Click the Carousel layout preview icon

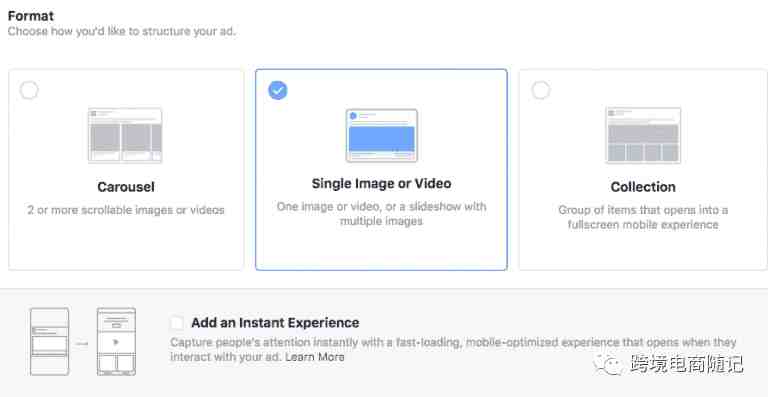tap(125, 136)
